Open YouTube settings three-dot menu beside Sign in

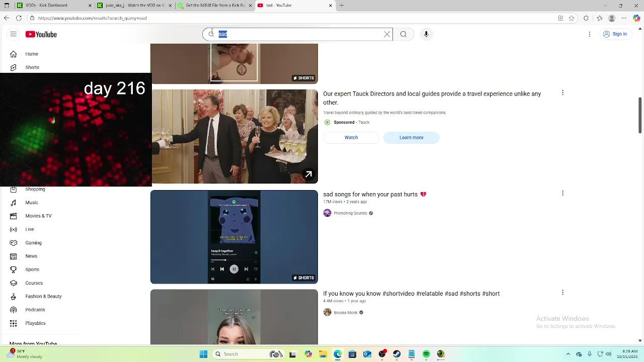[x=590, y=34]
